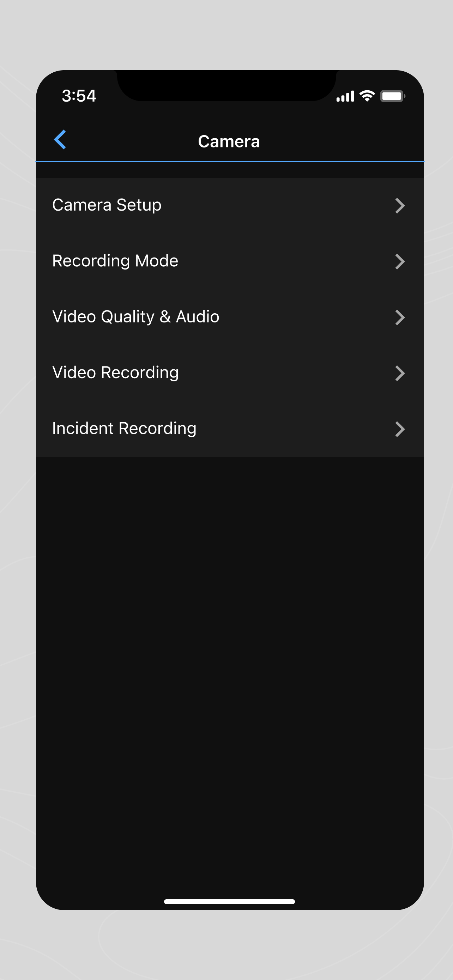Go back using the blue arrow

click(x=60, y=140)
